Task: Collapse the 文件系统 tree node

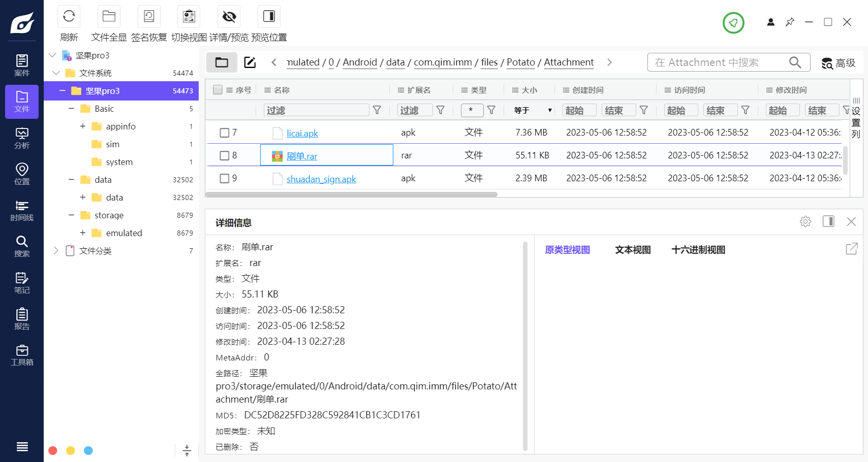Action: click(56, 73)
